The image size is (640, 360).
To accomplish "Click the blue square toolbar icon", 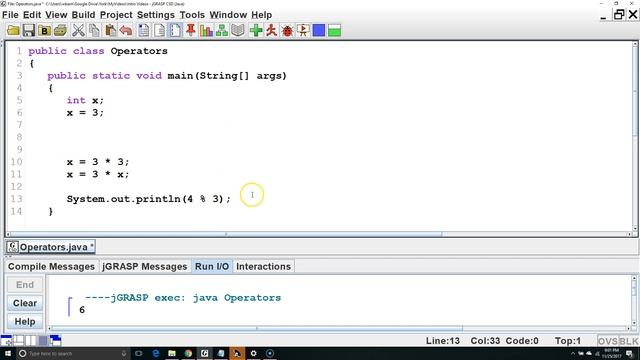I will click(x=319, y=31).
